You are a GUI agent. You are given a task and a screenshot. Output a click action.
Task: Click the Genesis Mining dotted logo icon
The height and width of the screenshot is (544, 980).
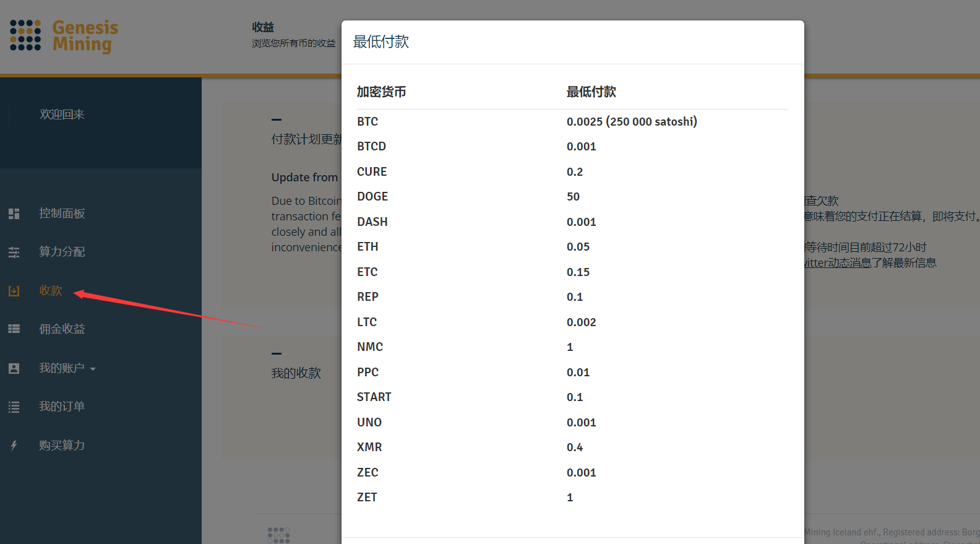[25, 35]
